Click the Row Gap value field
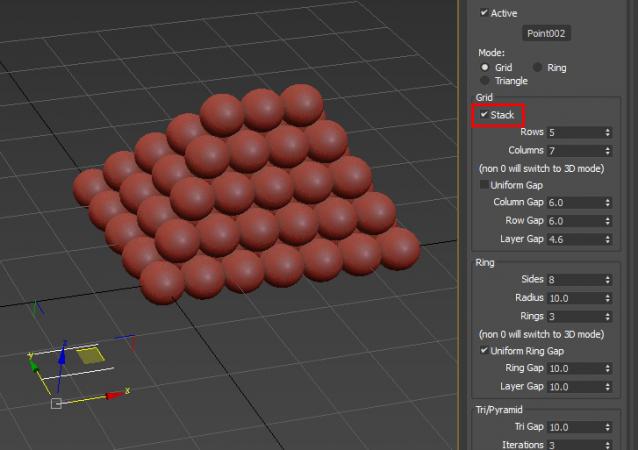638x450 pixels. (x=575, y=221)
